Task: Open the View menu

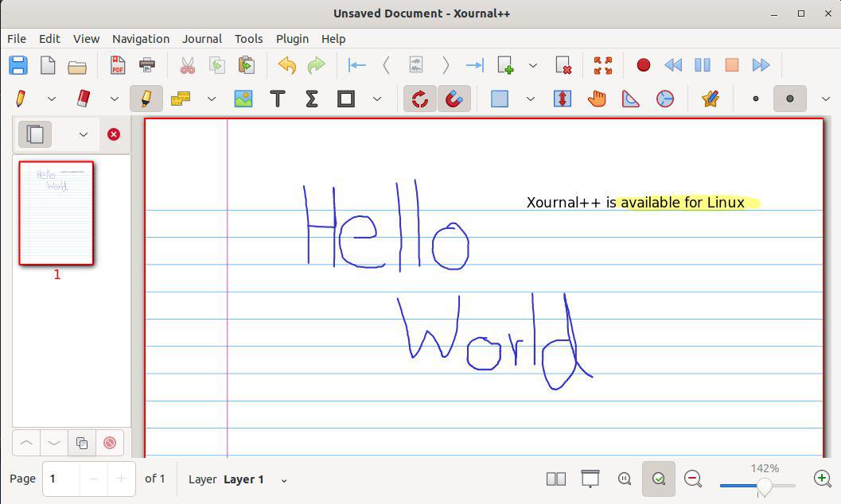Action: [87, 39]
